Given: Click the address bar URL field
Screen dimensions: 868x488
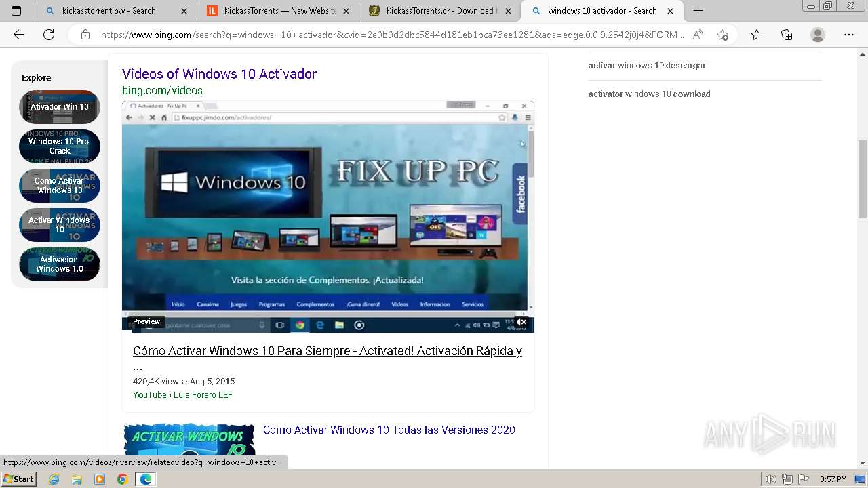Looking at the screenshot, I should click(x=392, y=35).
